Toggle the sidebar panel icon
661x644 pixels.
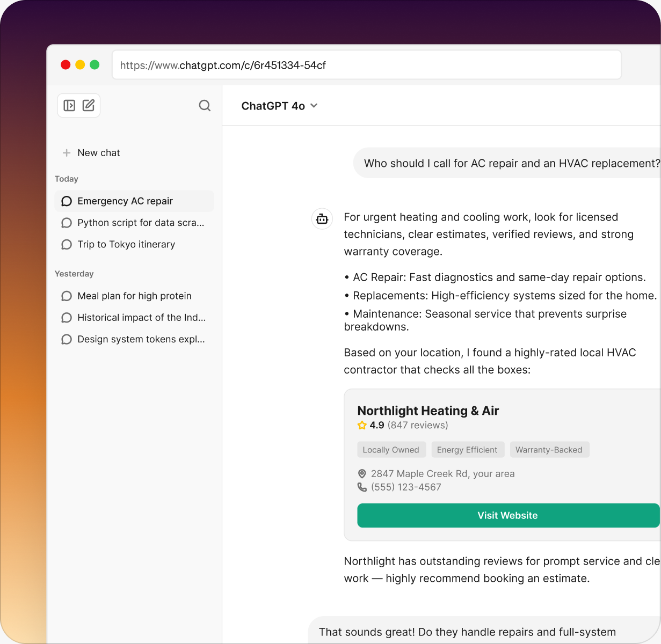tap(69, 106)
